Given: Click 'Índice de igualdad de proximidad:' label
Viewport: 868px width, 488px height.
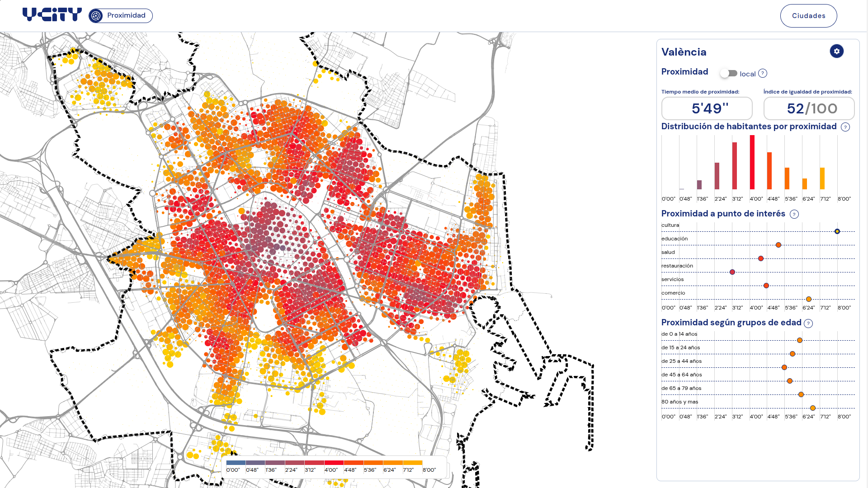Looking at the screenshot, I should tap(808, 92).
